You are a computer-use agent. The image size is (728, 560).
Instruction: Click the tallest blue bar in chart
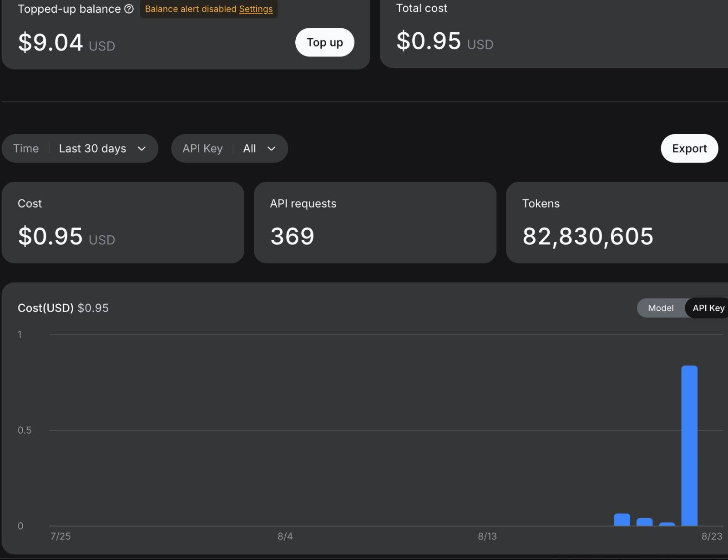689,446
